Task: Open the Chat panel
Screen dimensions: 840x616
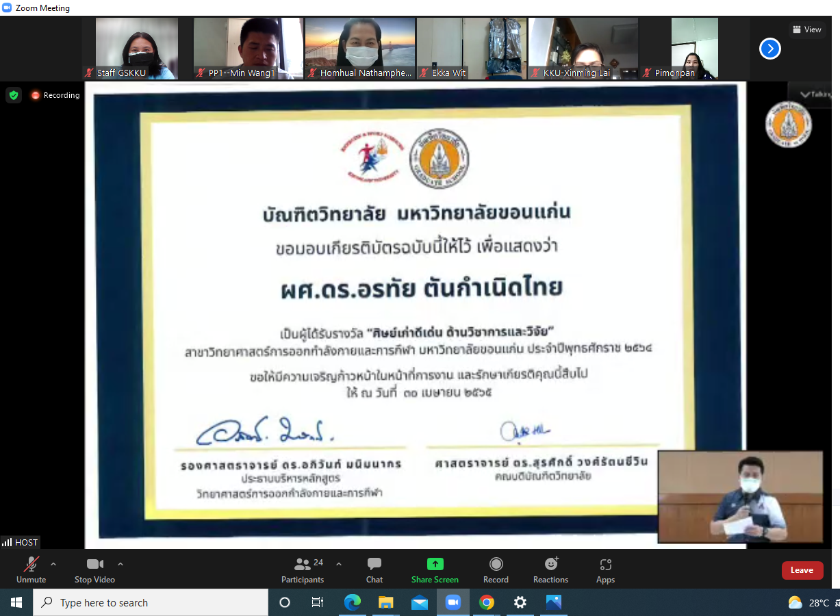Action: point(374,569)
